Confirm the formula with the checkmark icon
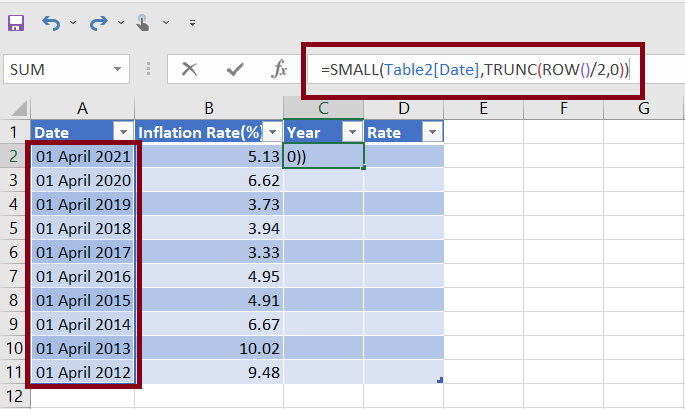Viewport: 685px width, 409px height. point(235,69)
